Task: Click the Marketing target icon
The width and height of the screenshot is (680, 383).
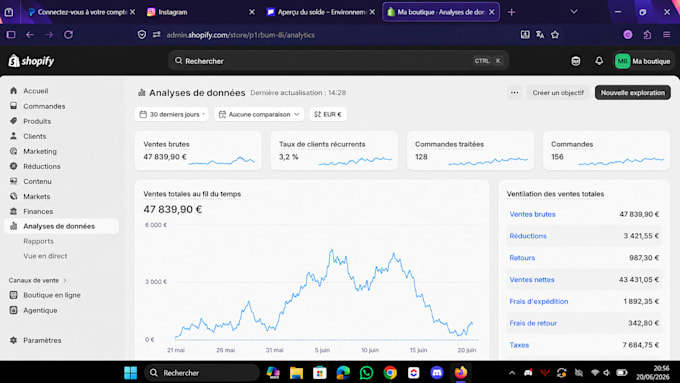Action: [x=13, y=151]
